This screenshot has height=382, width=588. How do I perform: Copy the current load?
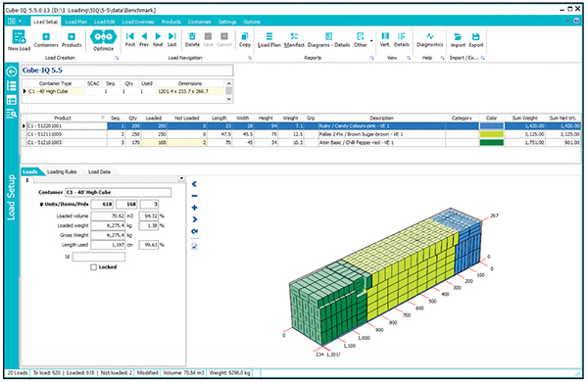[x=244, y=40]
